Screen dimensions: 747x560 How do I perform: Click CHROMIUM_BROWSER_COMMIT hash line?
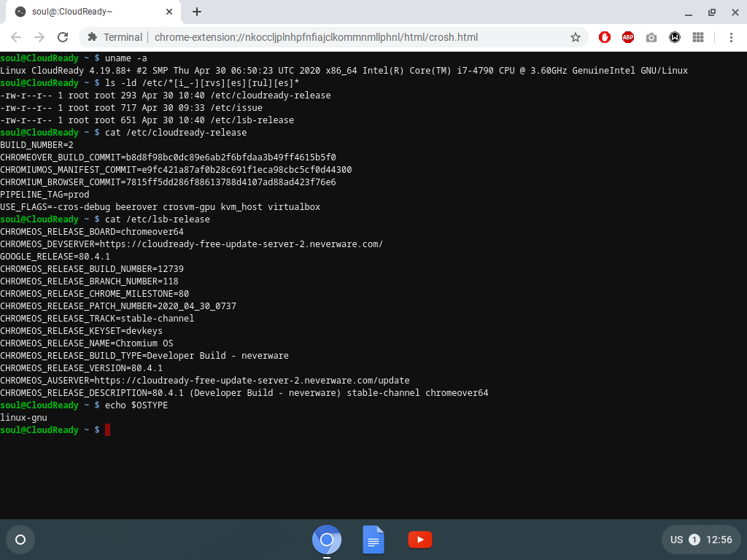[x=169, y=182]
